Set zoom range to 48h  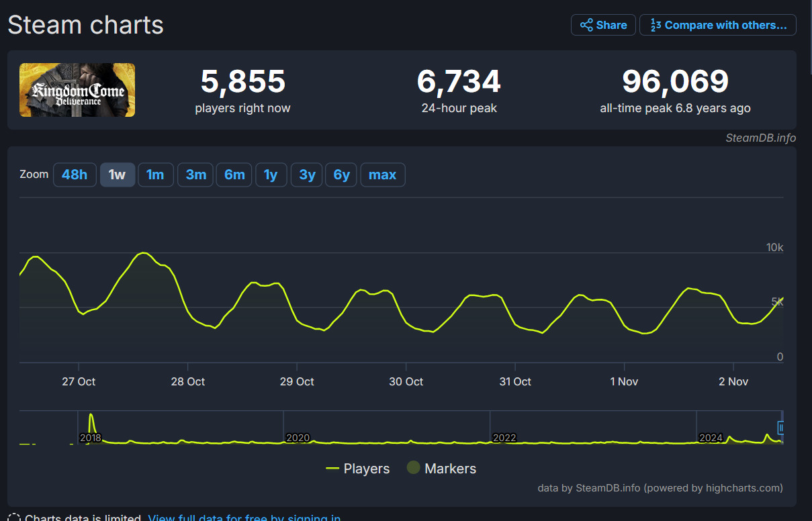tap(75, 175)
